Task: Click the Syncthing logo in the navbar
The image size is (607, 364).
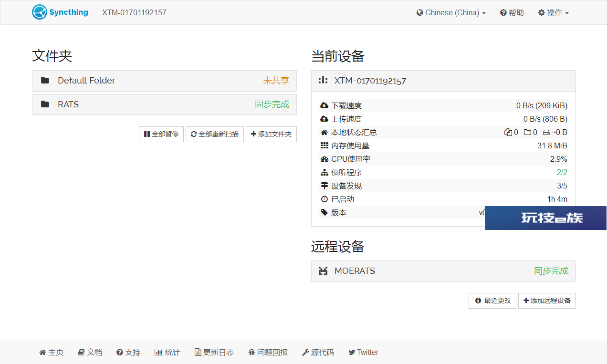Action: click(x=60, y=12)
